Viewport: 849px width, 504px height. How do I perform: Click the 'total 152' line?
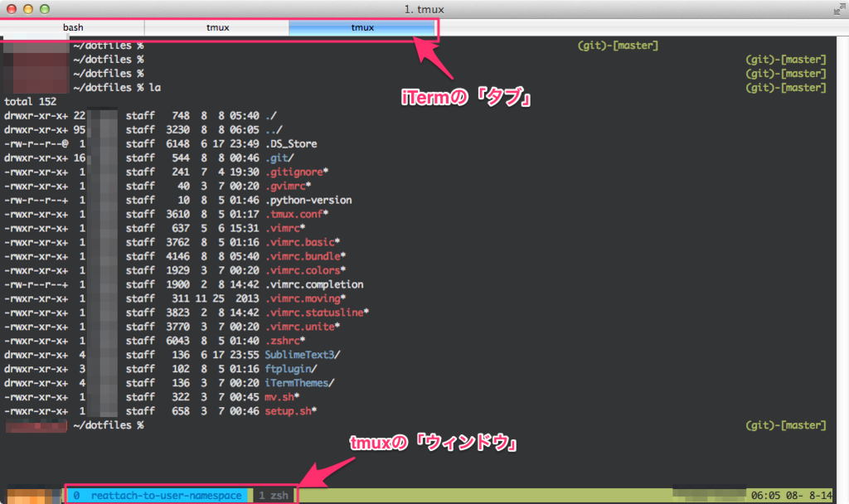(x=31, y=102)
